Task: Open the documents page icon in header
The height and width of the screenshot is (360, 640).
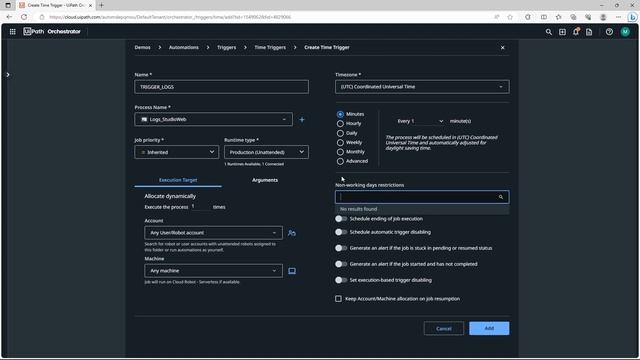Action: 589,32
